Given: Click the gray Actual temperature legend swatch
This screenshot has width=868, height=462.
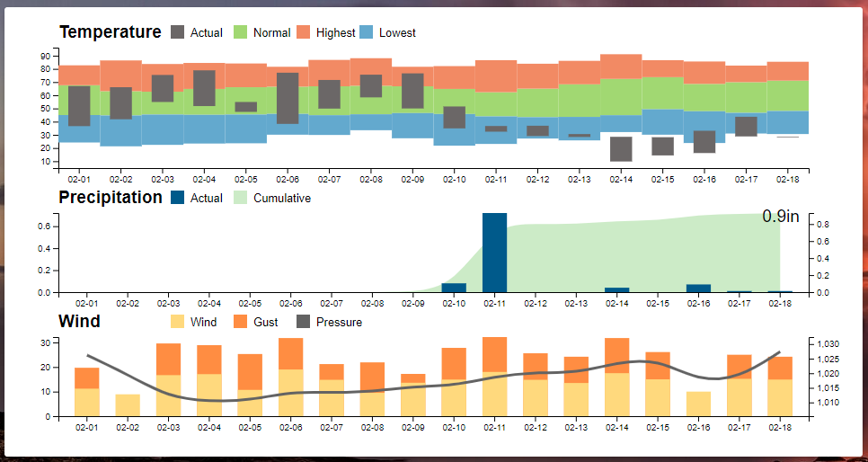Looking at the screenshot, I should coord(178,32).
